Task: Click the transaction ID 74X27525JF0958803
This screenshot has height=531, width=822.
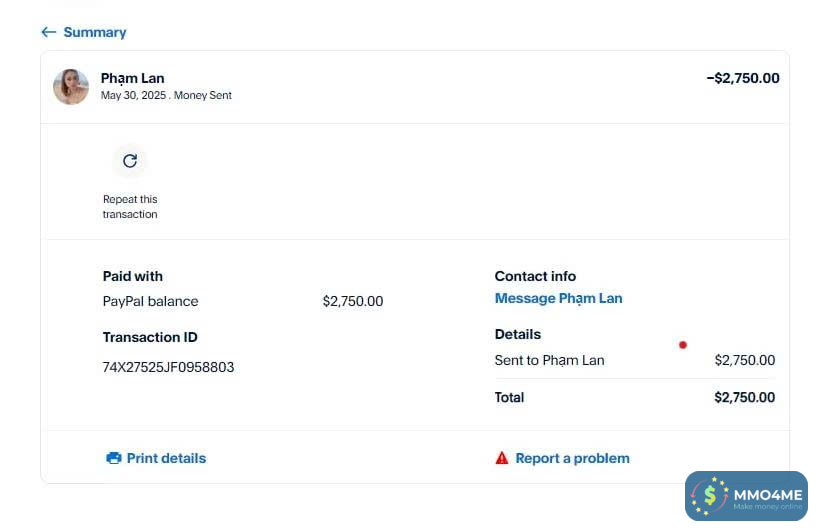Action: (x=168, y=367)
